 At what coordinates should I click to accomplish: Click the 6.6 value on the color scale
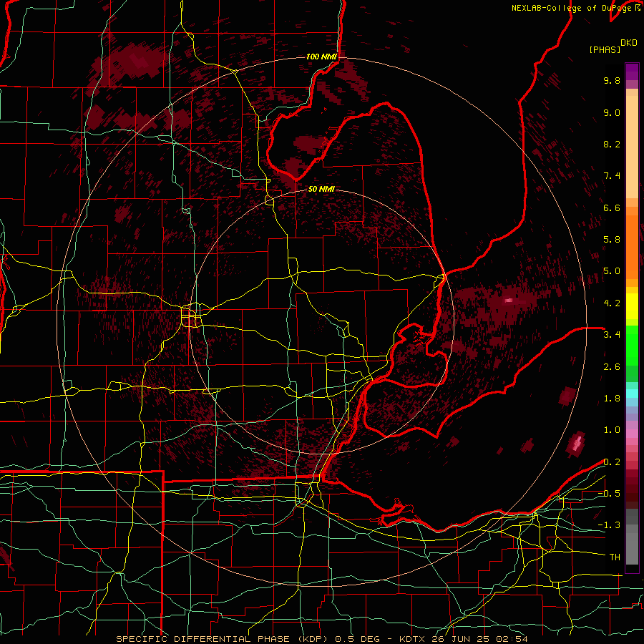(612, 208)
